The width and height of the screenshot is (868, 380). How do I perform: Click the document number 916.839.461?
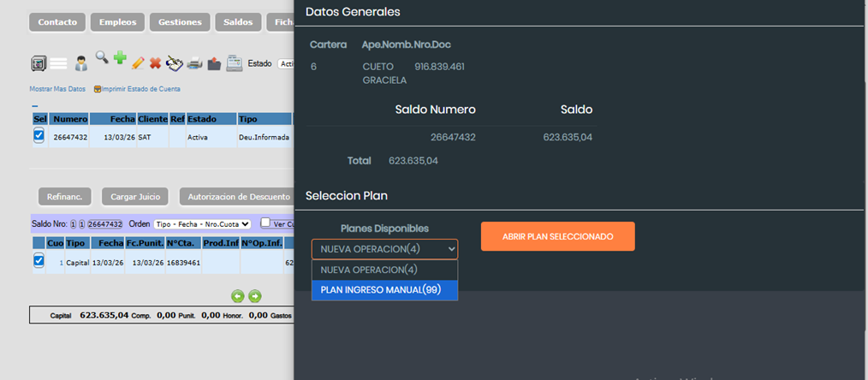439,67
